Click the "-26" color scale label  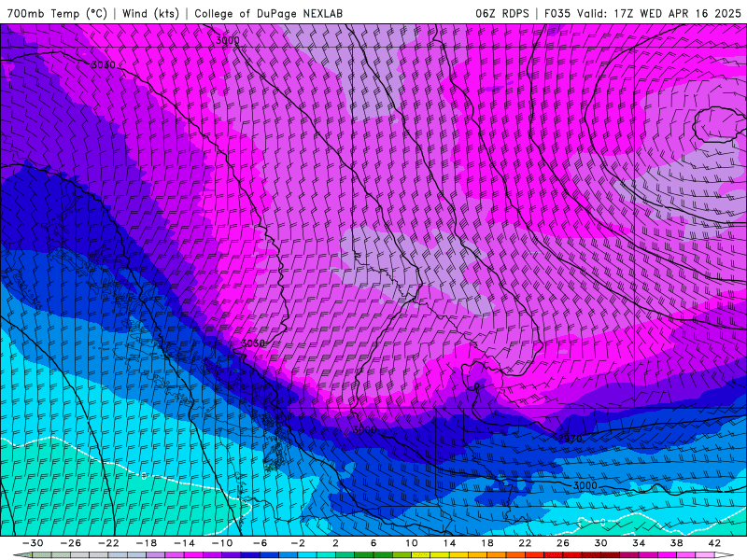pyautogui.click(x=71, y=543)
